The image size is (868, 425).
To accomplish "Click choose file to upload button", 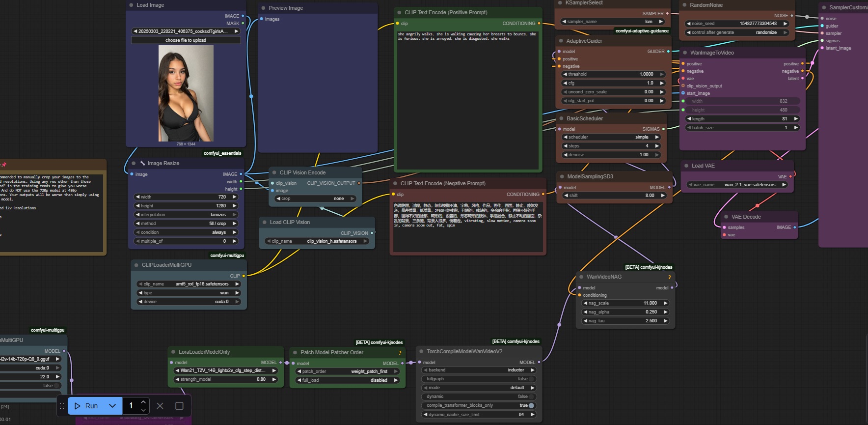I will pos(186,40).
